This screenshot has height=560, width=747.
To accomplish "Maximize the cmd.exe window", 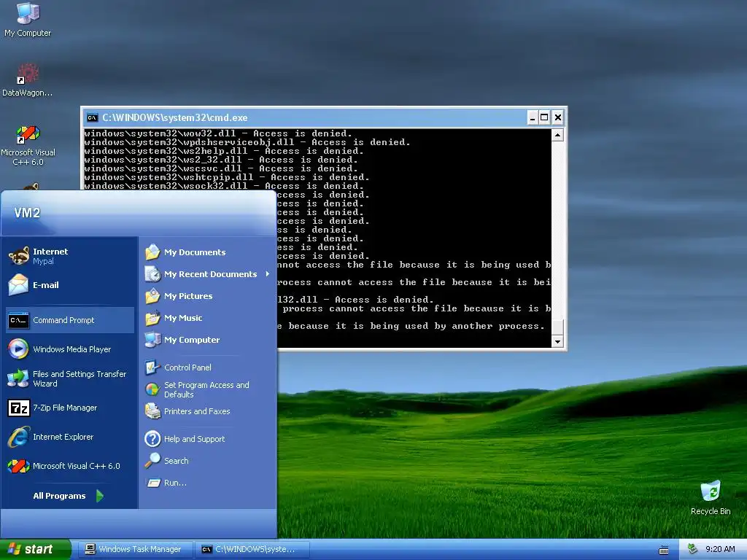I will click(x=544, y=117).
